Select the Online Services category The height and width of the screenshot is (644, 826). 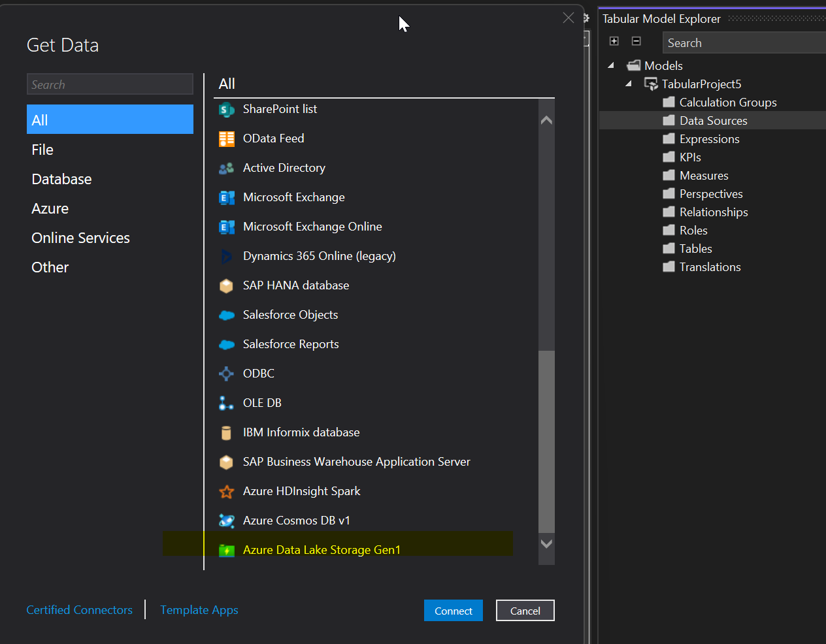tap(110, 238)
